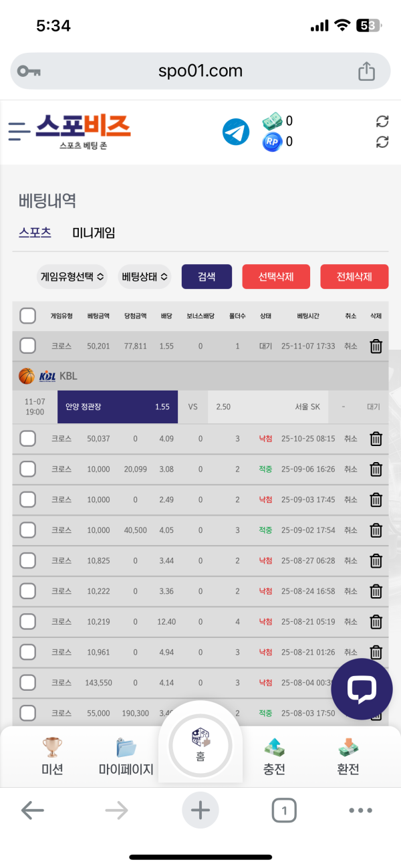Tap the share icon in address bar
This screenshot has height=868, width=401.
pos(366,72)
